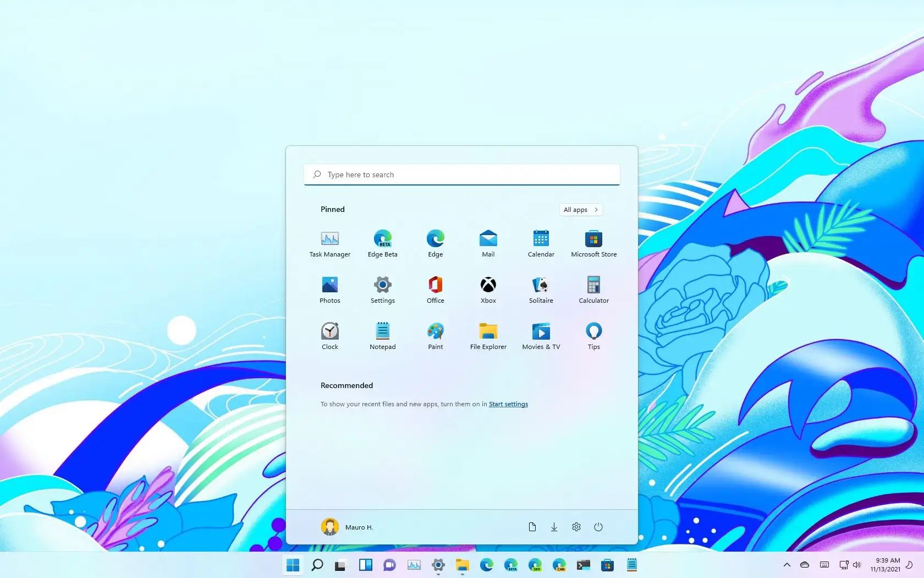The width and height of the screenshot is (924, 578).
Task: Click the Windows Start button on taskbar
Action: (x=293, y=565)
